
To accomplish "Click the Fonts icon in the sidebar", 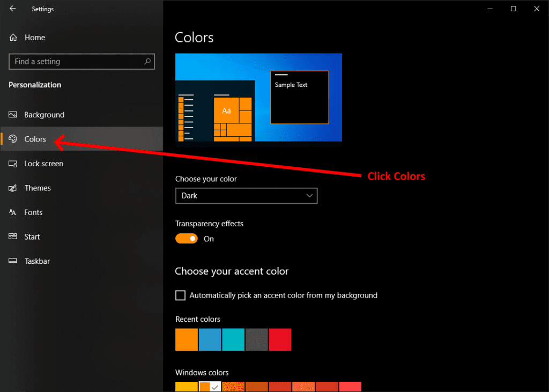I will coord(12,212).
